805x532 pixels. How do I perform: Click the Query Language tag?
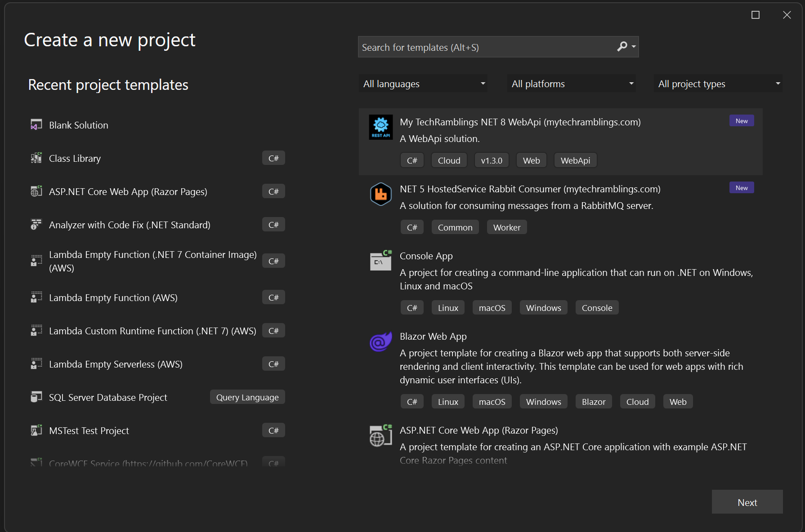pos(247,397)
